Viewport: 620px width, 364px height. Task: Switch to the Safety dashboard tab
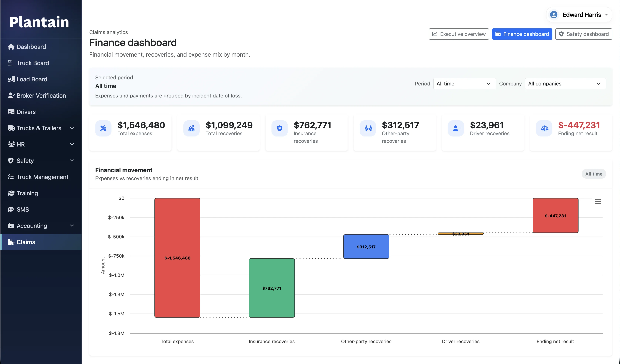[583, 34]
